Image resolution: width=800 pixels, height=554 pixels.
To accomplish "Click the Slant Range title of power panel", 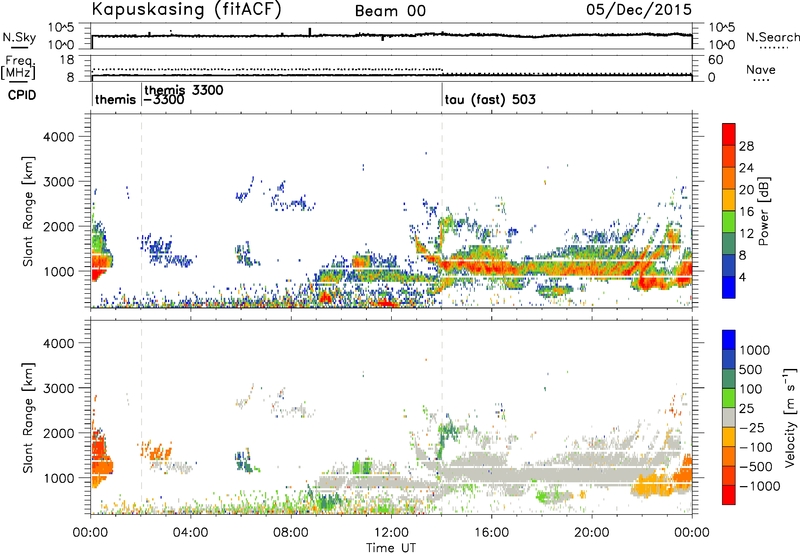I will pyautogui.click(x=28, y=211).
